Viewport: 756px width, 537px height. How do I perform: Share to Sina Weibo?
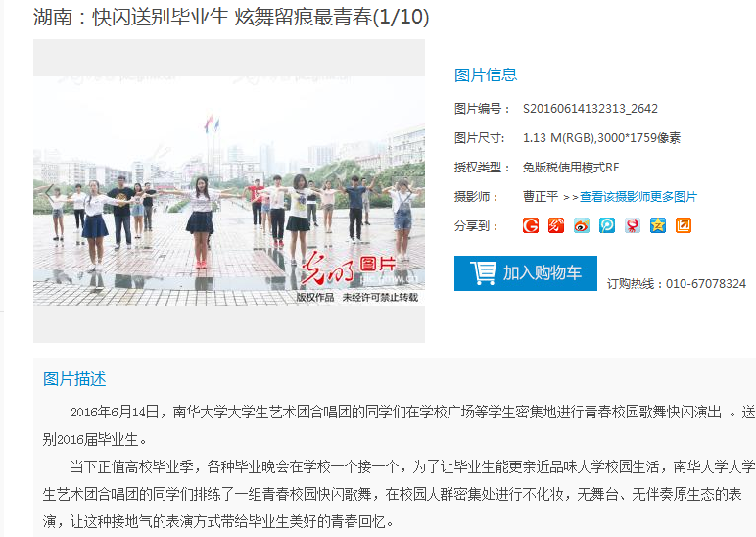[x=582, y=225]
